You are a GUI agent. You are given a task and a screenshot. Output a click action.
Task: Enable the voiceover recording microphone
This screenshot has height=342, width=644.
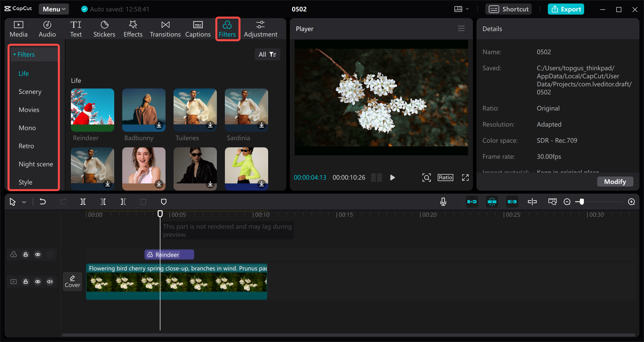coord(443,201)
